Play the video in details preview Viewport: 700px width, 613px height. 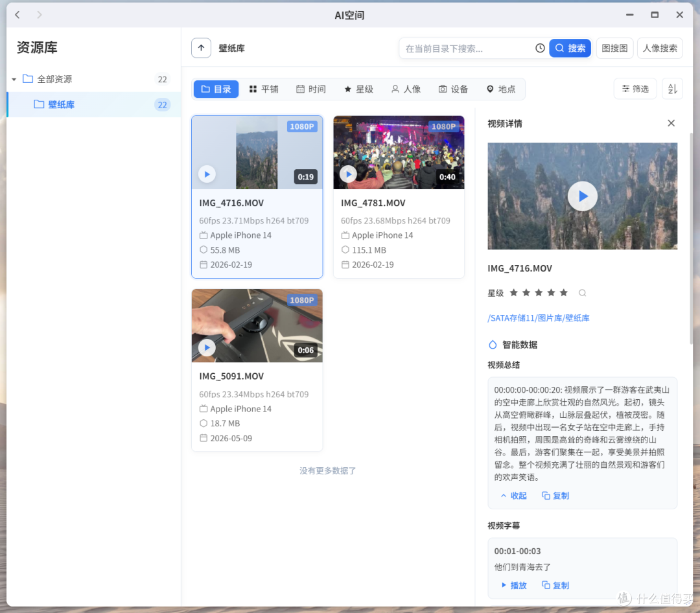[582, 196]
